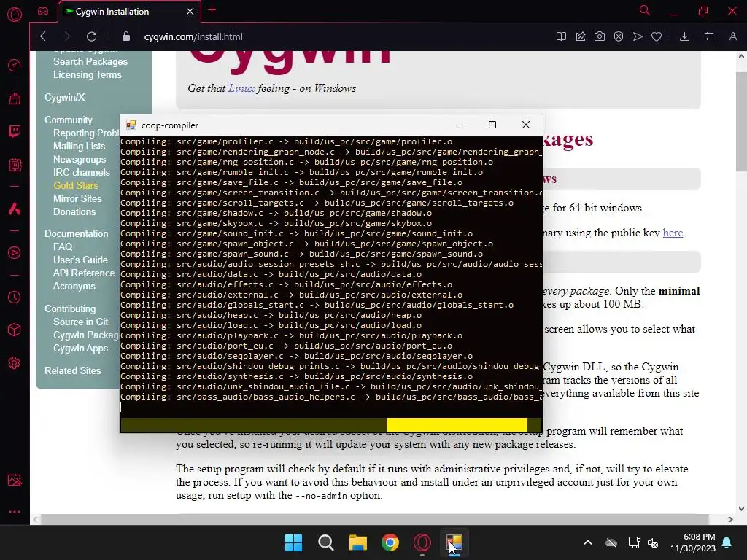Screen dimensions: 747x560
Task: Open the profile account icon
Action: point(732,36)
